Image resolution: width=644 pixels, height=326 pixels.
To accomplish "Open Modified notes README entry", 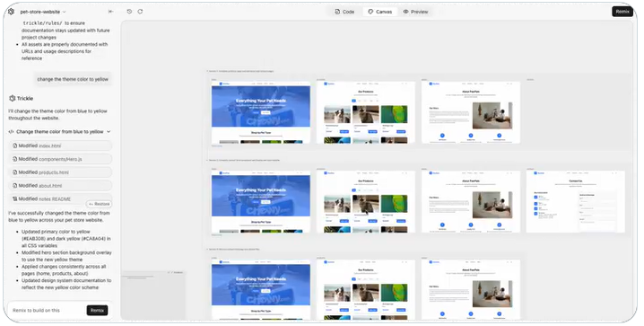I will click(60, 198).
